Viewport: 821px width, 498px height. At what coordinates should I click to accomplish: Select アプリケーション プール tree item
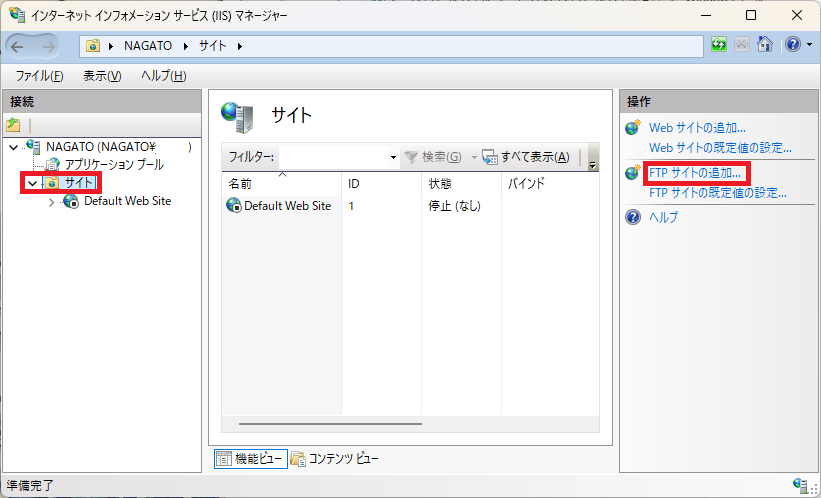[114, 165]
